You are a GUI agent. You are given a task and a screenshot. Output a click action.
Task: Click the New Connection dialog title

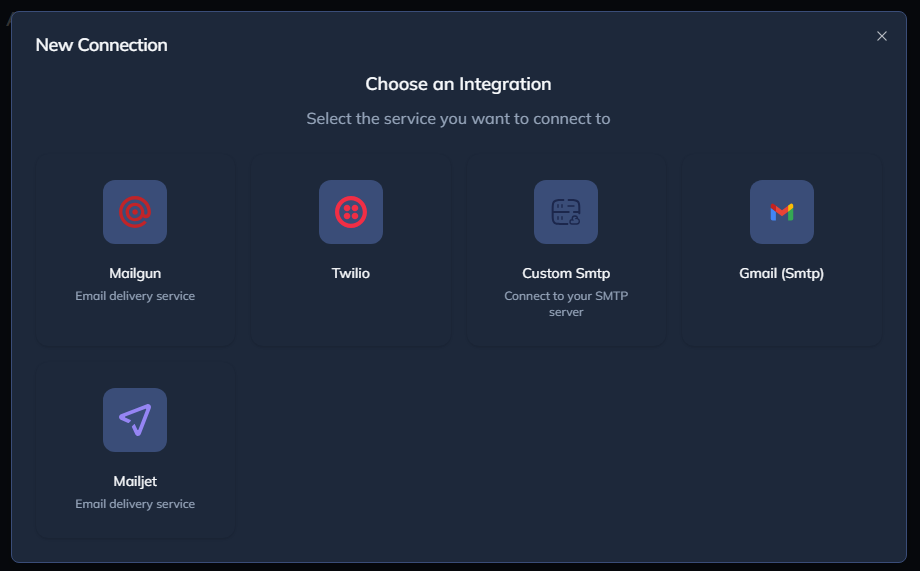point(102,45)
